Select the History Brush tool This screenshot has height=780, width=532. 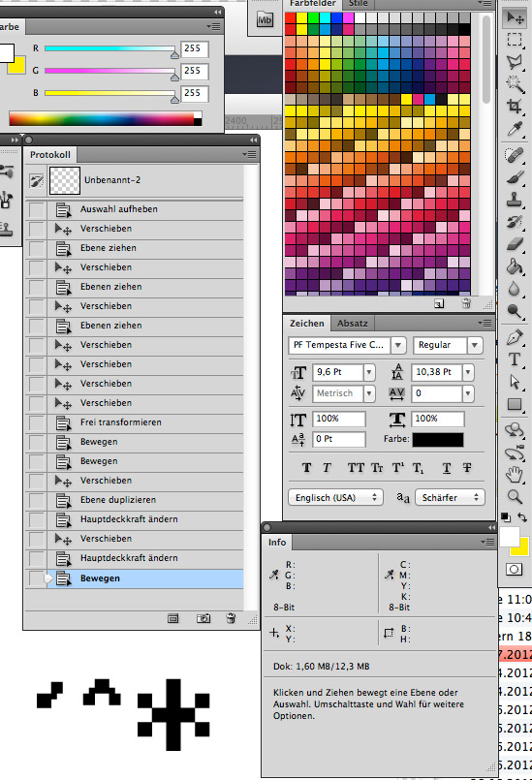click(x=515, y=222)
